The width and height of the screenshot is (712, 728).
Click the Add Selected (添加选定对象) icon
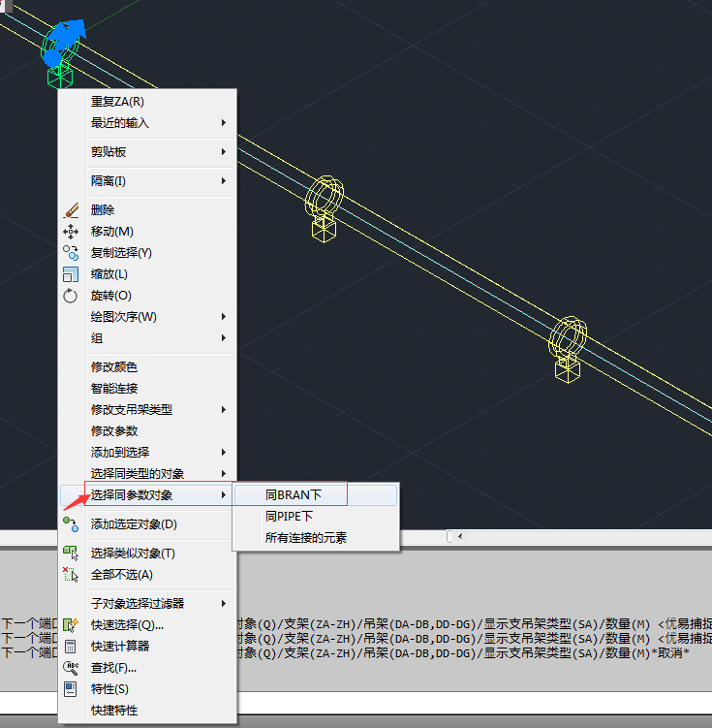pyautogui.click(x=71, y=523)
